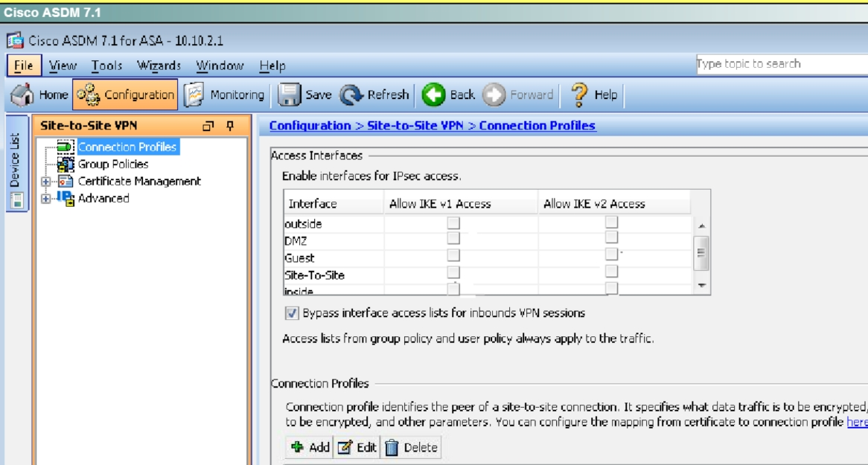Screen dimensions: 868x465
Task: Click the Group Policies tree icon
Action: (x=66, y=164)
